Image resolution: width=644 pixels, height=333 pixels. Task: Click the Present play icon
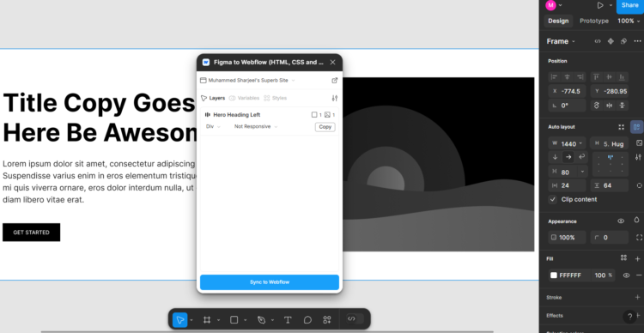tap(600, 5)
